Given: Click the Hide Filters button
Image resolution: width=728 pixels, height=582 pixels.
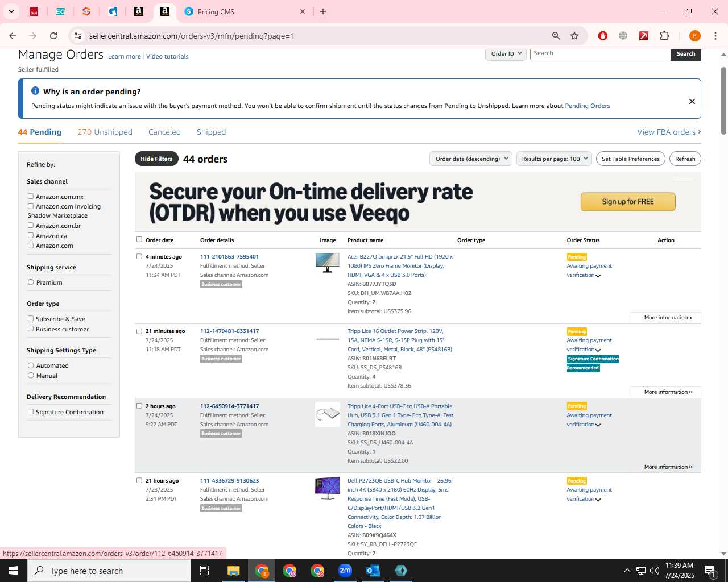Looking at the screenshot, I should tap(156, 159).
